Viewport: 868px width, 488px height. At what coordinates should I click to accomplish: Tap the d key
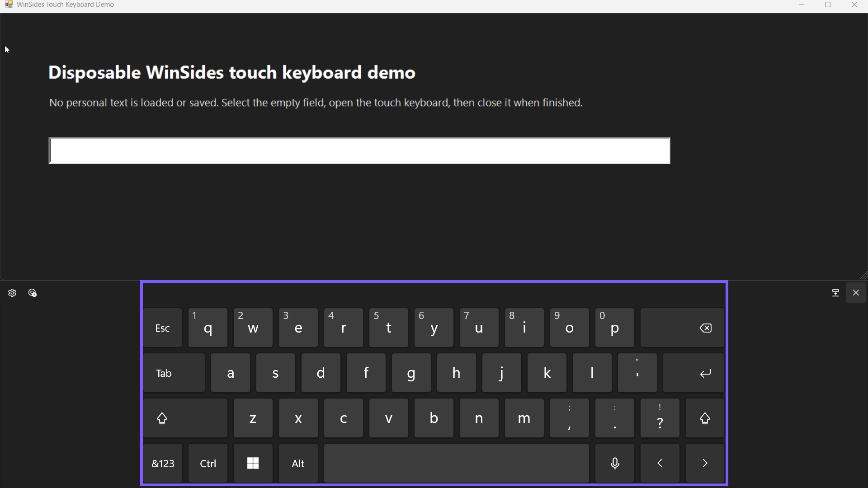321,373
